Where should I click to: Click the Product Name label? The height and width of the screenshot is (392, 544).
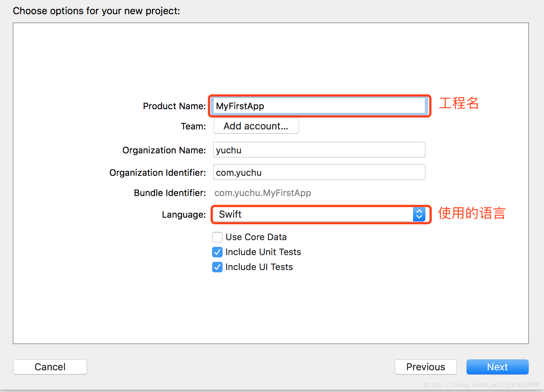(174, 106)
